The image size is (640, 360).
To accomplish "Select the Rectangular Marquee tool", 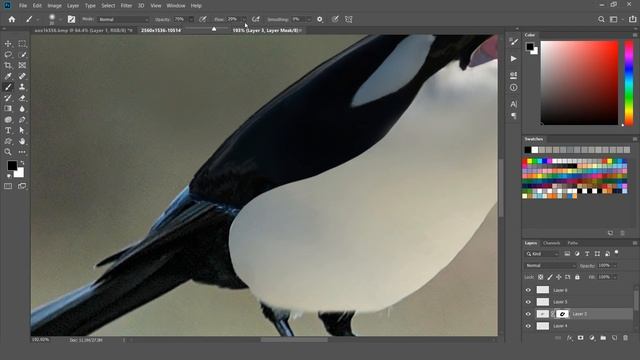I will [x=22, y=44].
